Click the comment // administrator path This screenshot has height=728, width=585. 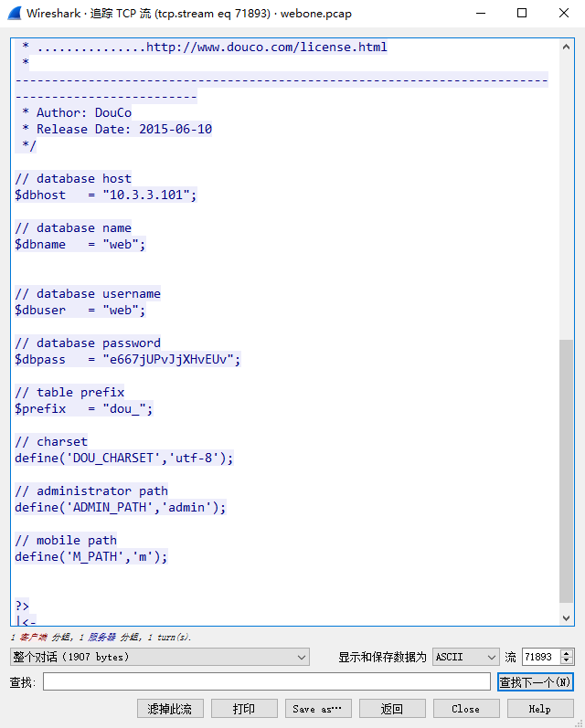pos(91,491)
